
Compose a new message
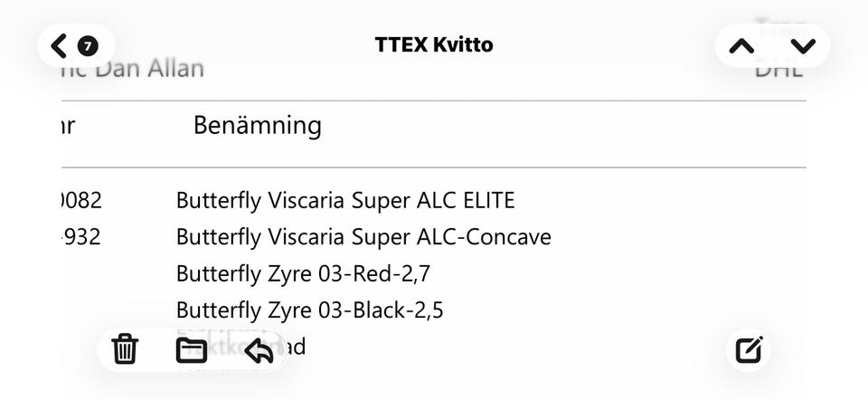click(x=749, y=349)
